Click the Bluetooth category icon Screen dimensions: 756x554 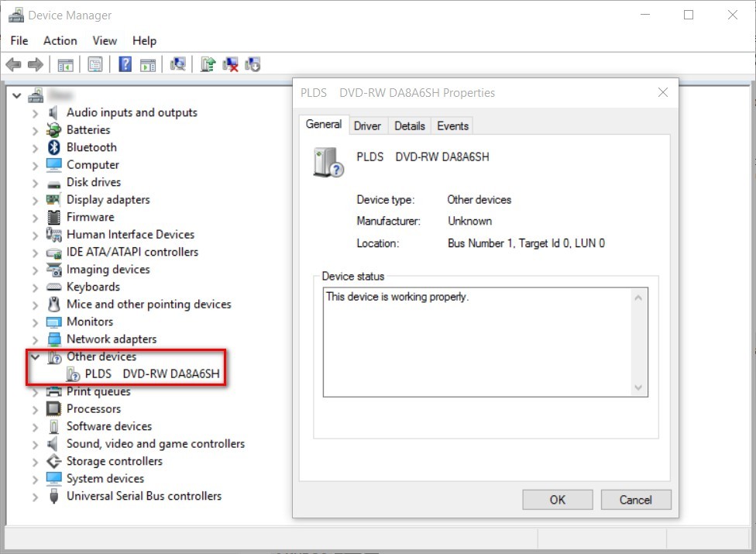pyautogui.click(x=53, y=147)
